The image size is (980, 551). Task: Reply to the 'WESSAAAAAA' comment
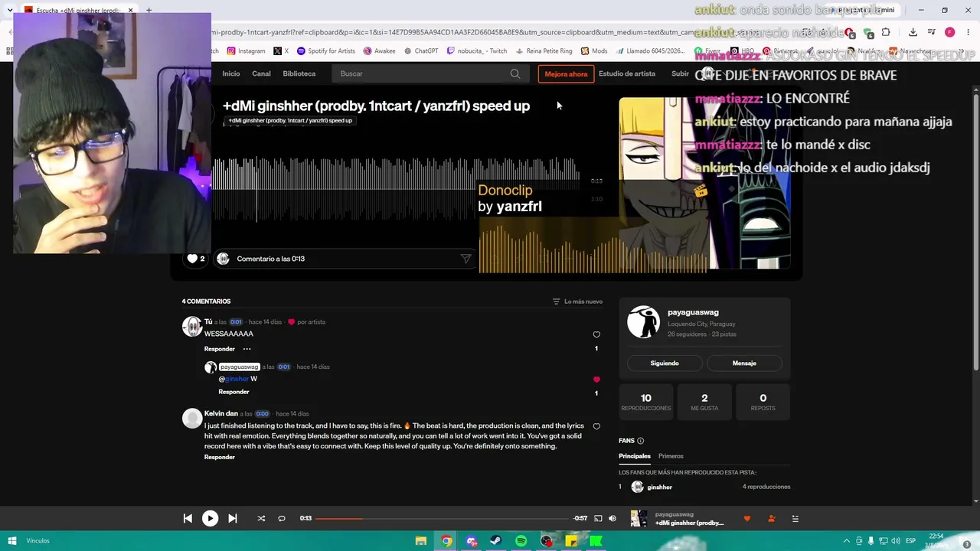220,349
